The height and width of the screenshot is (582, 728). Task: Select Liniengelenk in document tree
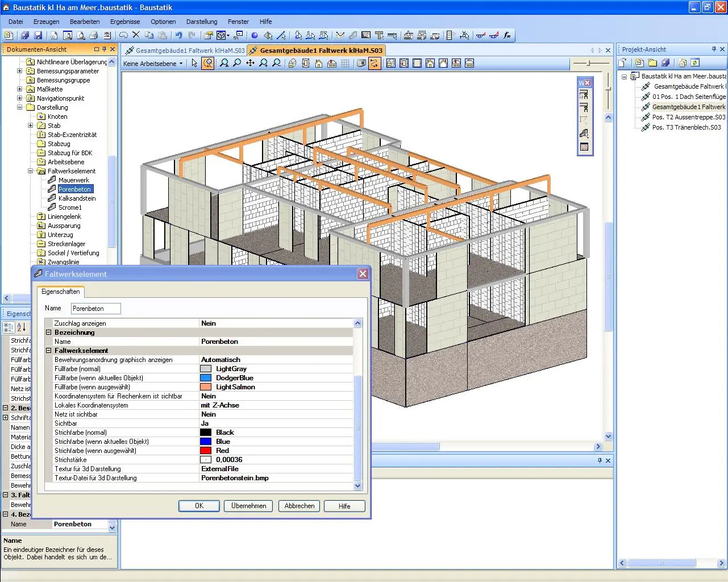(x=64, y=217)
